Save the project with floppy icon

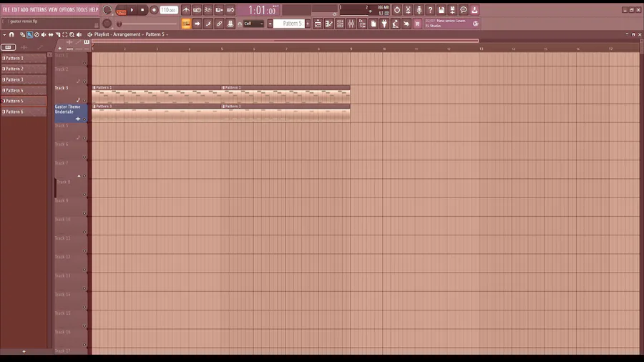point(441,10)
